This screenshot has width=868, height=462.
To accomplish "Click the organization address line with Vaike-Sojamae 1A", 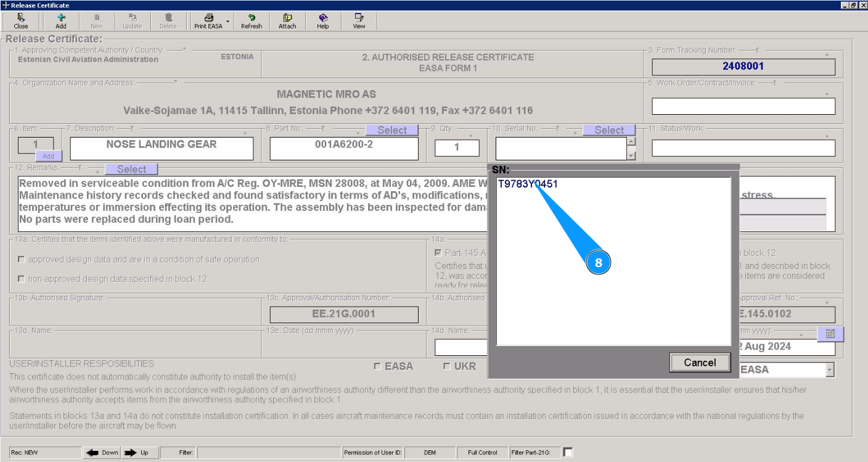I will (x=328, y=111).
